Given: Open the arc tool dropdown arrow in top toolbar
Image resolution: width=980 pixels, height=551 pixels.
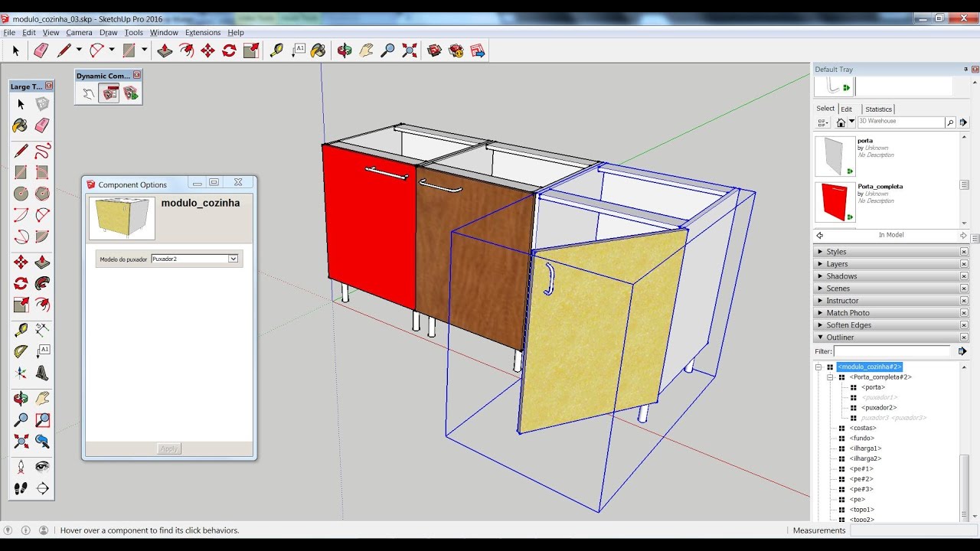Looking at the screenshot, I should coord(111,51).
